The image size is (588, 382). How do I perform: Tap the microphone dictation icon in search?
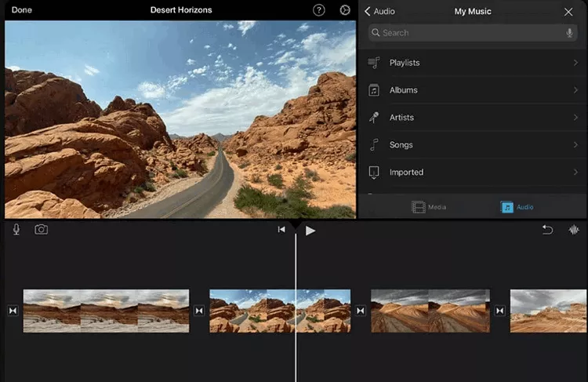569,33
